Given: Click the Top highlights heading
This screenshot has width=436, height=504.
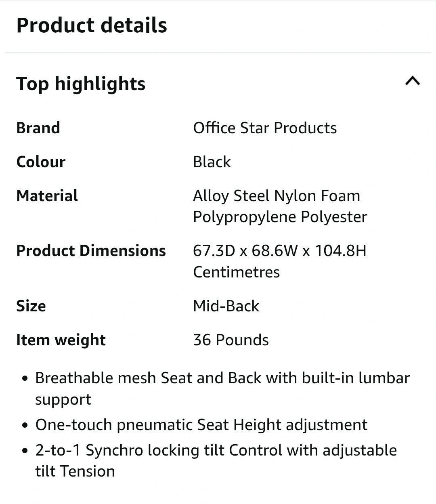Looking at the screenshot, I should pos(81,84).
